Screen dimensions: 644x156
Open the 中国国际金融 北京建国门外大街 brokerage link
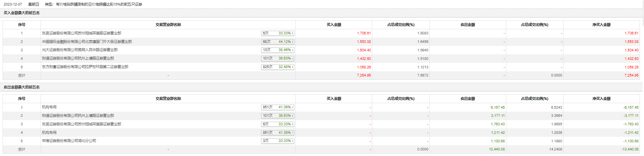(87, 42)
